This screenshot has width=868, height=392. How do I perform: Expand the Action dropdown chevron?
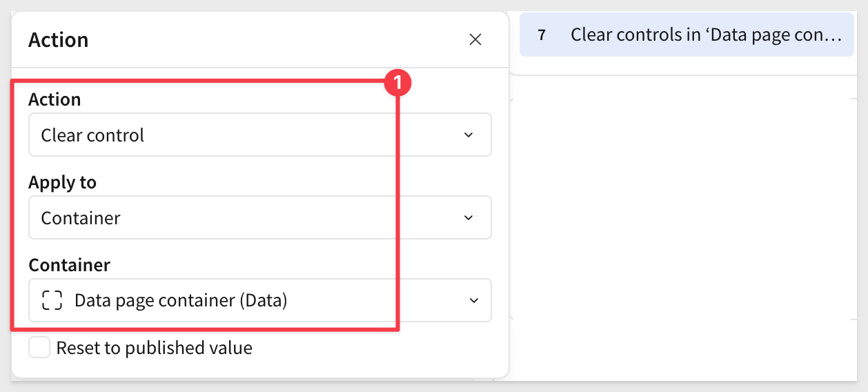(468, 135)
